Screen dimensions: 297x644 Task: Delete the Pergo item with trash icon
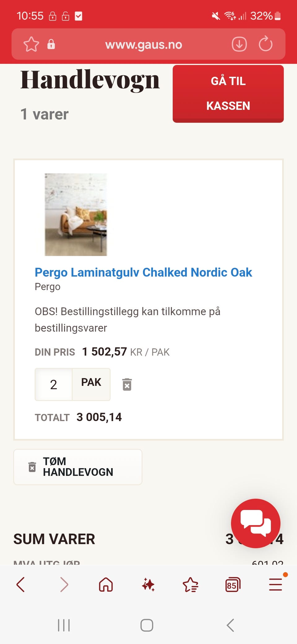click(127, 384)
